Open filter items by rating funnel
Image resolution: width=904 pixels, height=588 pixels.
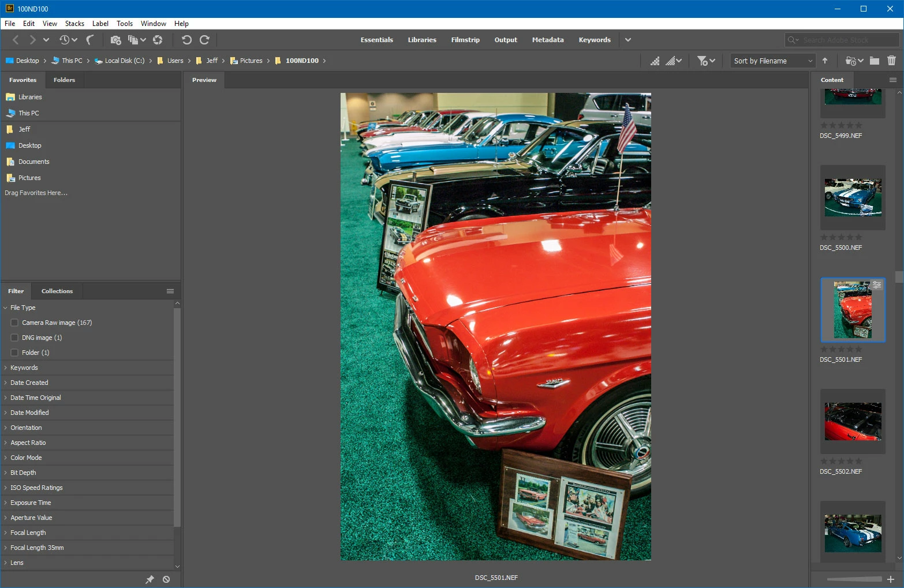[x=706, y=61]
